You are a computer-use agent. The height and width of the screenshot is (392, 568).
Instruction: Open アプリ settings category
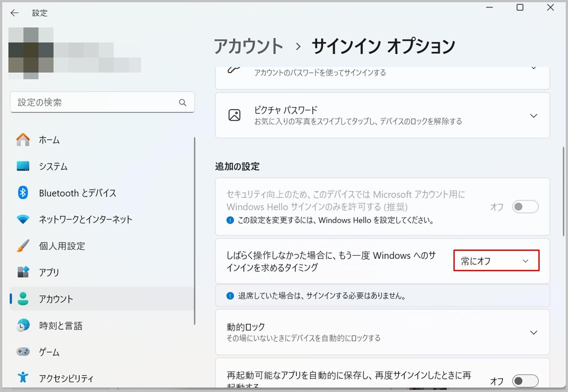[102, 272]
